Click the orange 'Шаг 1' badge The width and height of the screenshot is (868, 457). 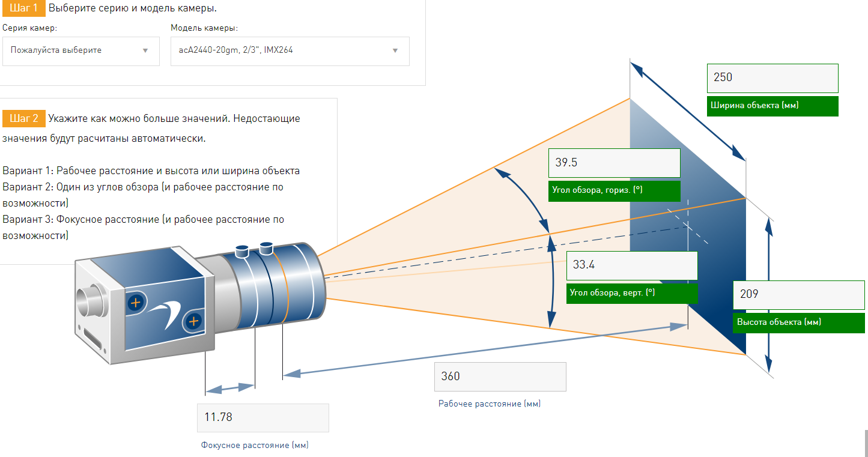coord(24,8)
